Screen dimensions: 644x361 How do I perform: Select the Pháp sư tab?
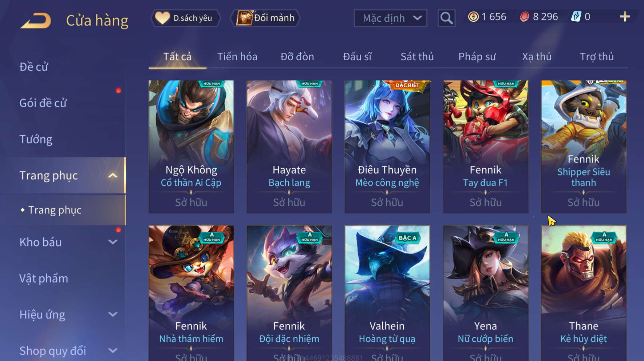[x=477, y=57]
